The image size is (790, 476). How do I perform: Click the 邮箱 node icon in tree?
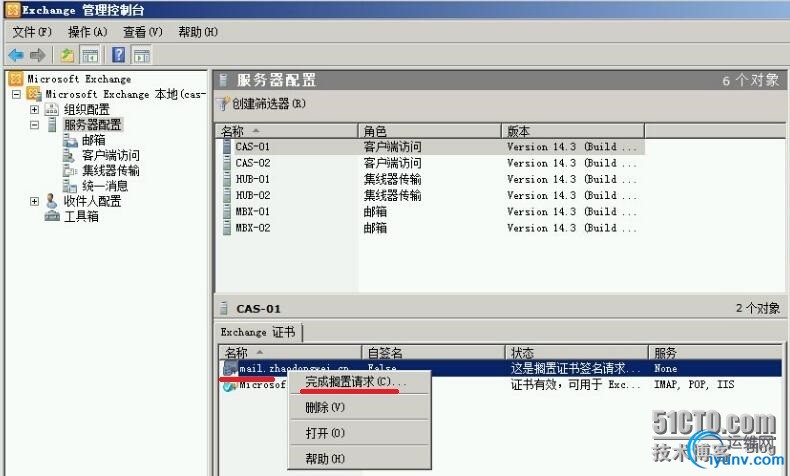click(70, 140)
